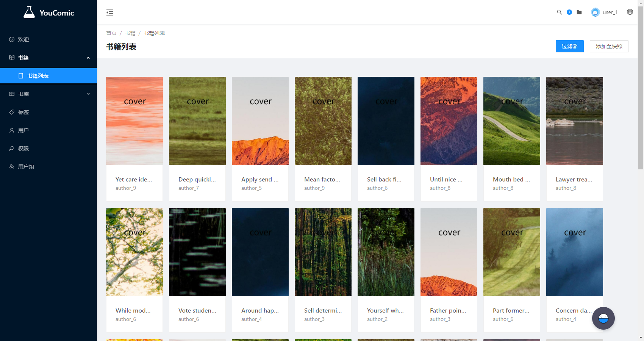Click the 书籍 breadcrumb link
The image size is (644, 341).
[130, 33]
